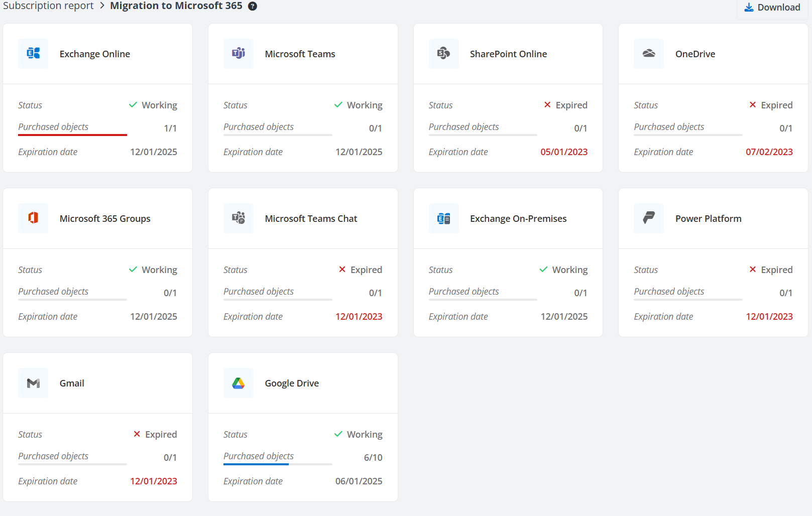Open the help tooltip next to page title
This screenshot has width=812, height=516.
coord(252,6)
